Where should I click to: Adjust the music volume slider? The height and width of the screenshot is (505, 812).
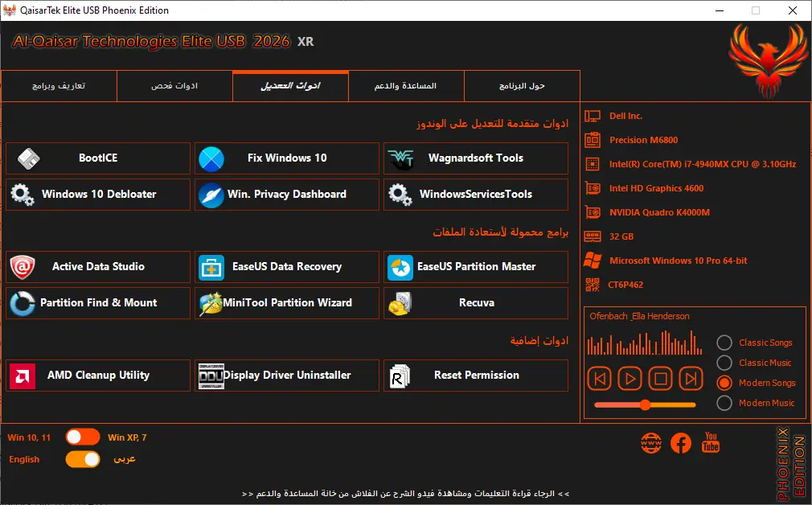pyautogui.click(x=645, y=405)
